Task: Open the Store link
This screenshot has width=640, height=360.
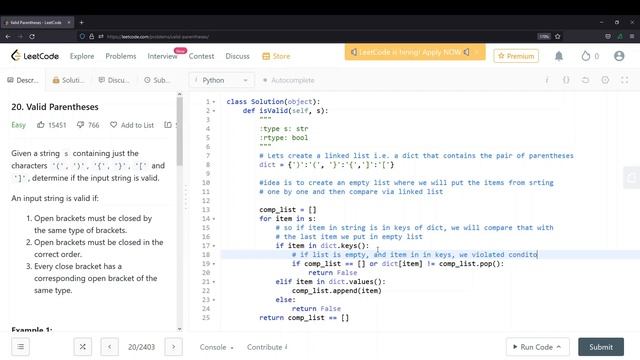Action: click(276, 56)
